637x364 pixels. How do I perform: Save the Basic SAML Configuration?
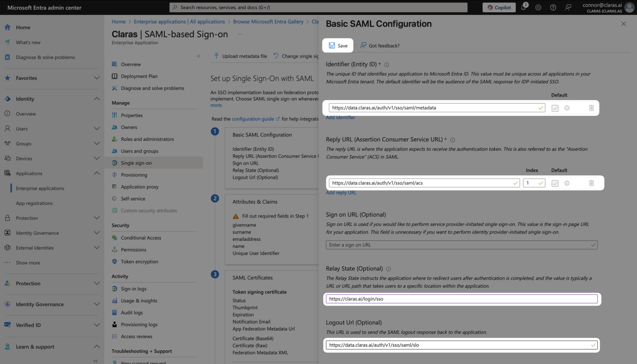point(338,46)
